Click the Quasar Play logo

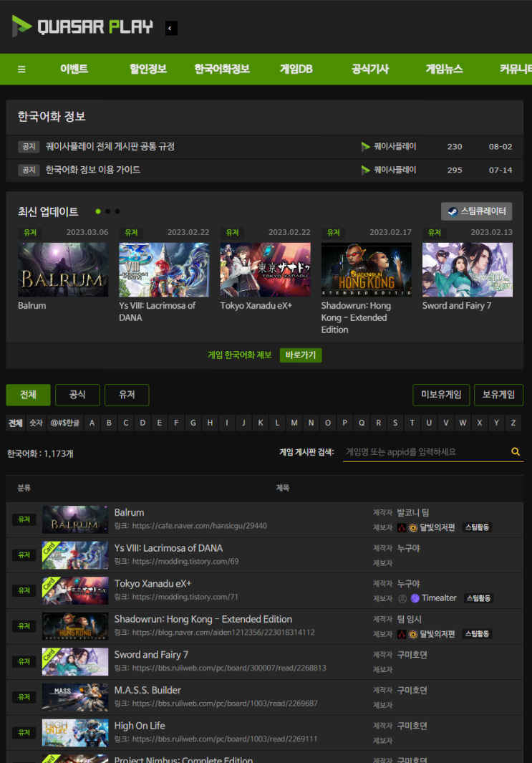pos(82,27)
